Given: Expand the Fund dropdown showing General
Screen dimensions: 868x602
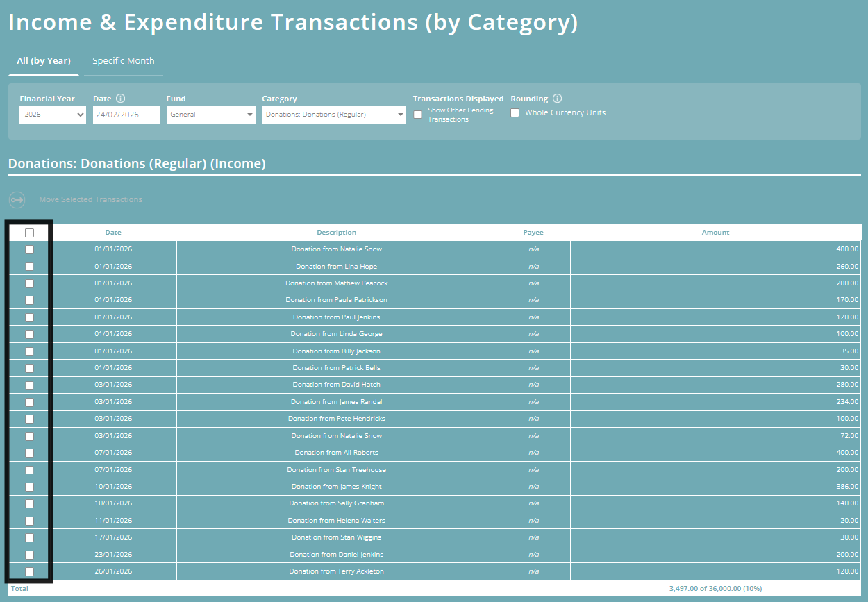Looking at the screenshot, I should 210,114.
